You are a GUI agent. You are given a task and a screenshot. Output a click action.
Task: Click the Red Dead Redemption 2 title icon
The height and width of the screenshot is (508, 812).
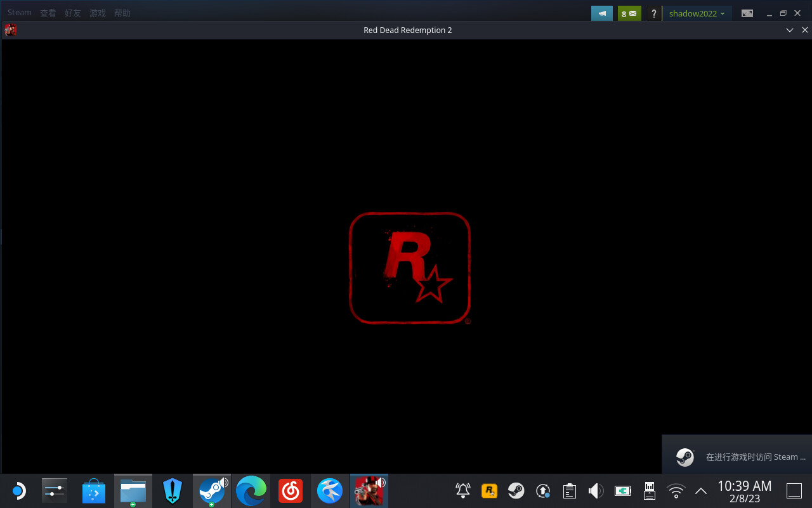click(x=10, y=30)
